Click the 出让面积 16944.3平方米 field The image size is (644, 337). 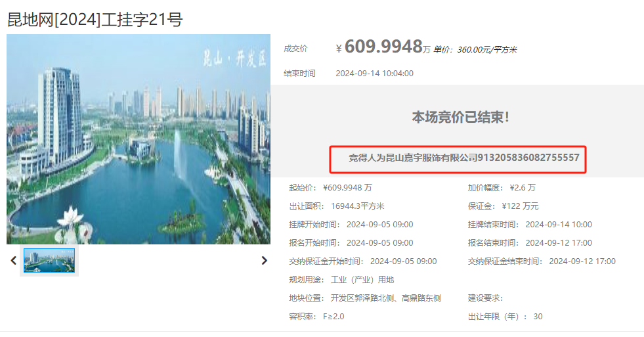[336, 206]
